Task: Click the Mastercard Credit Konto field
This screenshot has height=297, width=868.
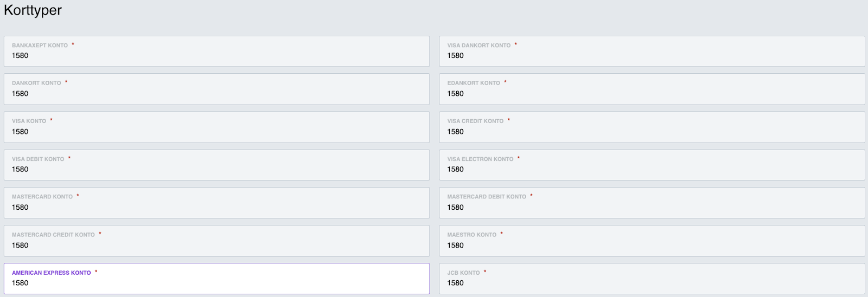Action: click(x=216, y=241)
